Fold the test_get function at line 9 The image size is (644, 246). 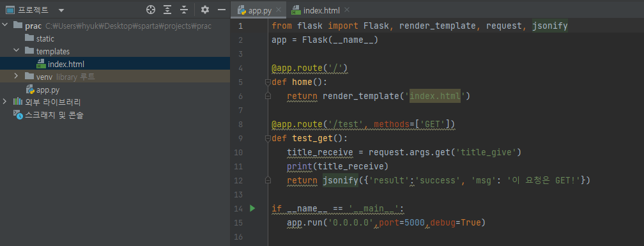[268, 138]
